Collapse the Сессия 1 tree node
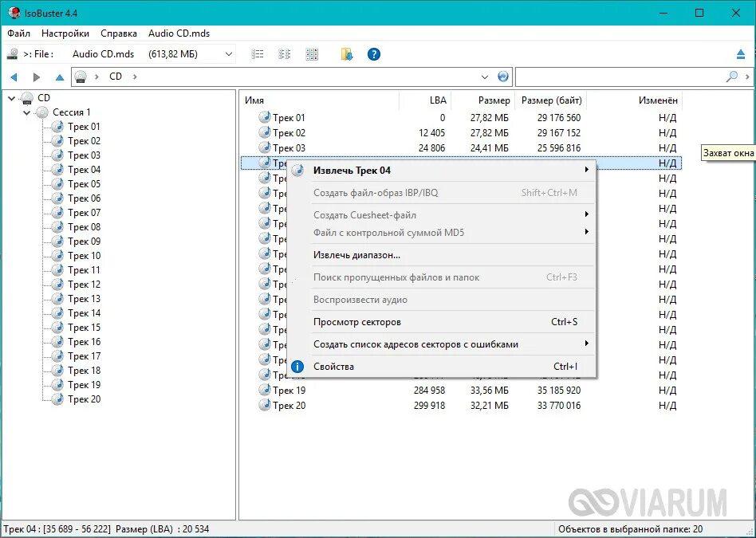This screenshot has height=538, width=756. [26, 112]
